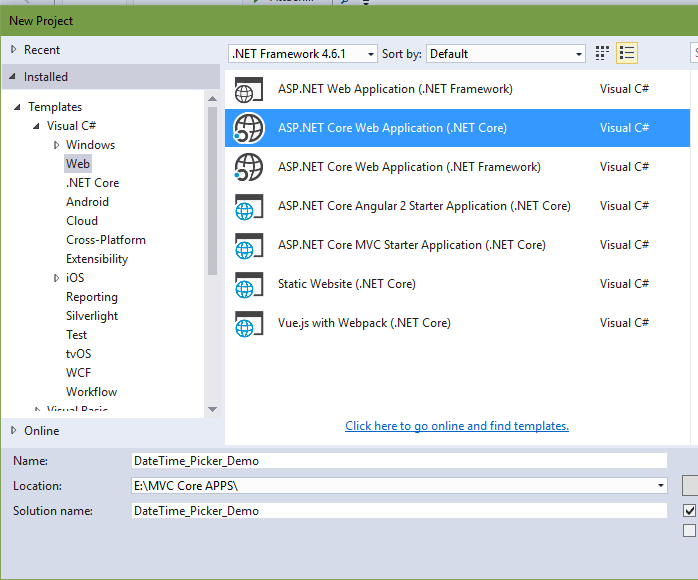Select the .NET Core category
Viewport: 698px width, 580px height.
pos(93,183)
